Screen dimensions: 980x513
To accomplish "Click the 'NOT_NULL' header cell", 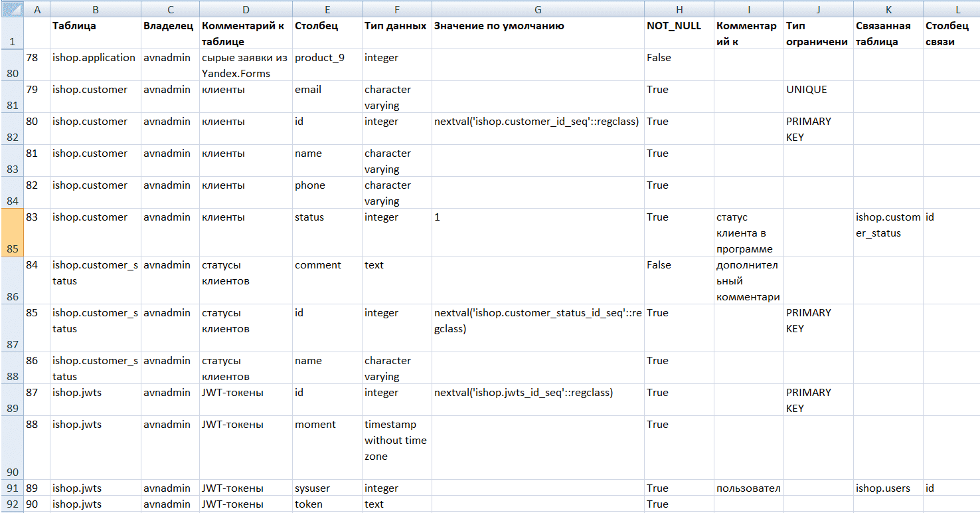I will pyautogui.click(x=679, y=33).
